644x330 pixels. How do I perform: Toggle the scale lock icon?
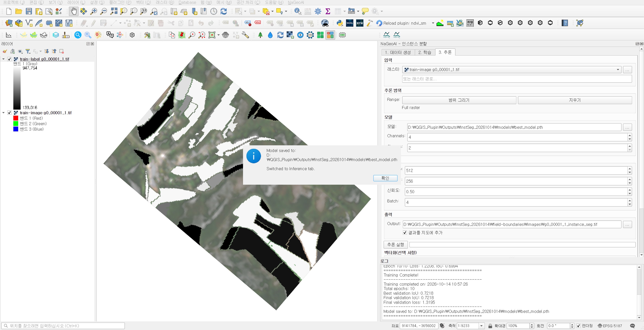(490, 326)
